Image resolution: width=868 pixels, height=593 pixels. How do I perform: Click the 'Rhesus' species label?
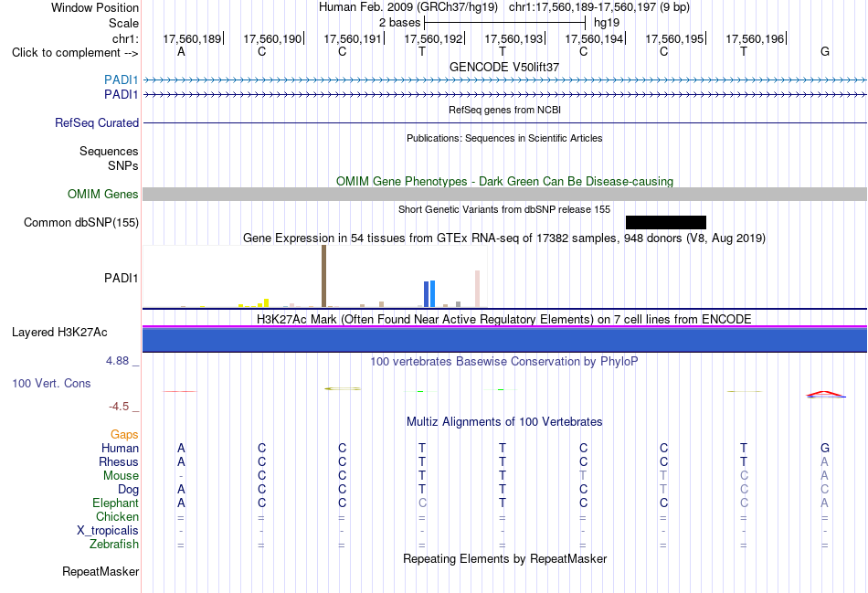[119, 461]
